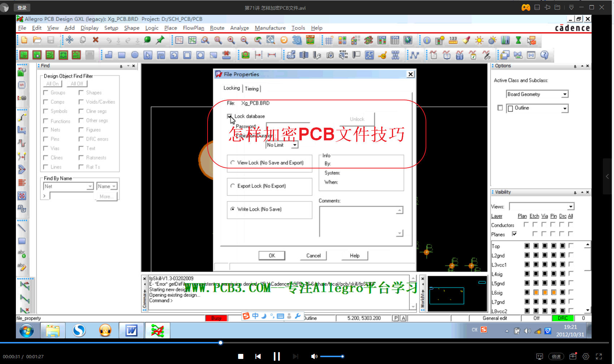
Task: Select Export Lock (No Export) option
Action: 233,186
